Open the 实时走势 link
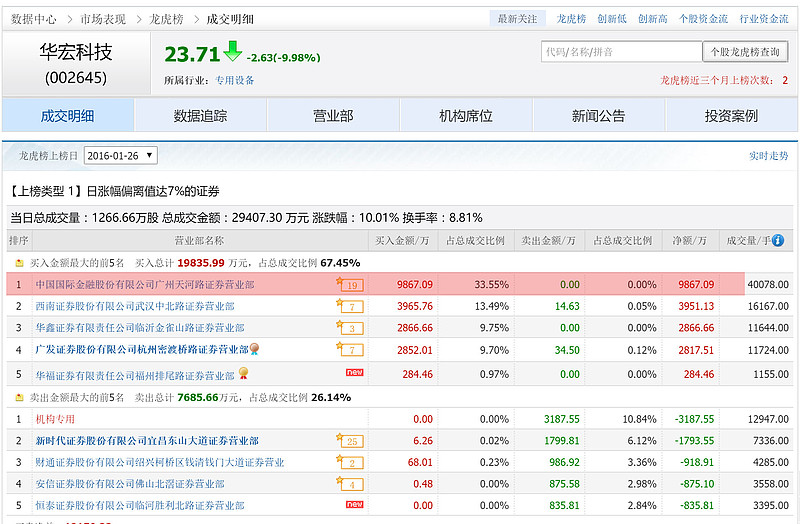 [x=768, y=156]
